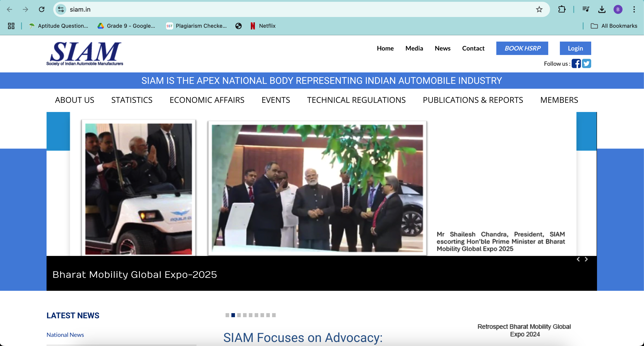This screenshot has width=644, height=346.
Task: Click the Login button
Action: click(575, 48)
